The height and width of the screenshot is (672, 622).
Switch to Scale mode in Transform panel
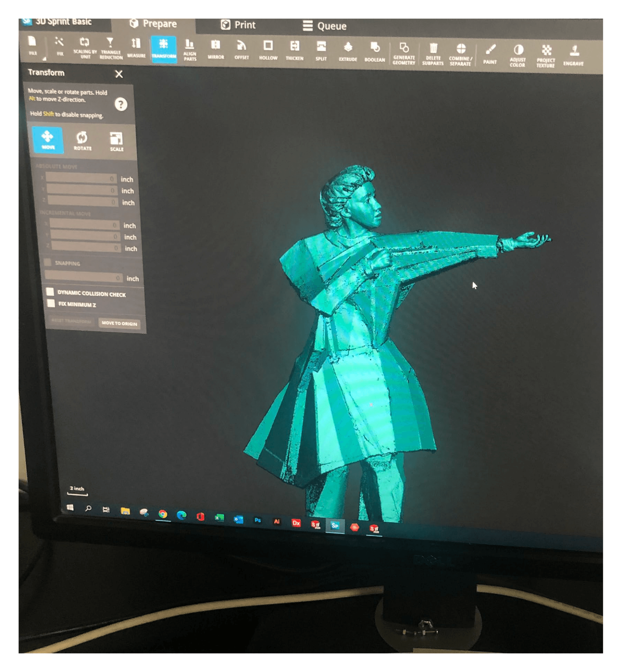pos(116,141)
